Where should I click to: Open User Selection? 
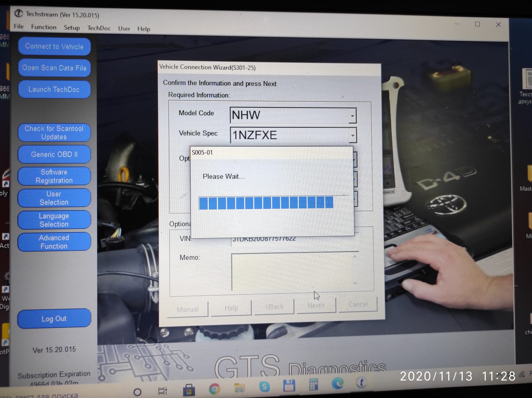(x=54, y=198)
